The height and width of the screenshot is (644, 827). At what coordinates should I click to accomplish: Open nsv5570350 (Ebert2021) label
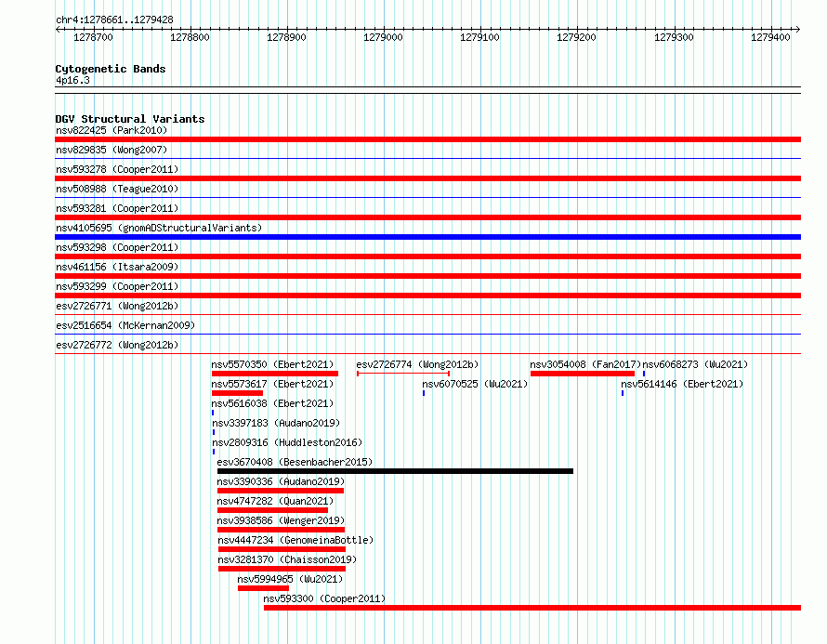(x=272, y=364)
